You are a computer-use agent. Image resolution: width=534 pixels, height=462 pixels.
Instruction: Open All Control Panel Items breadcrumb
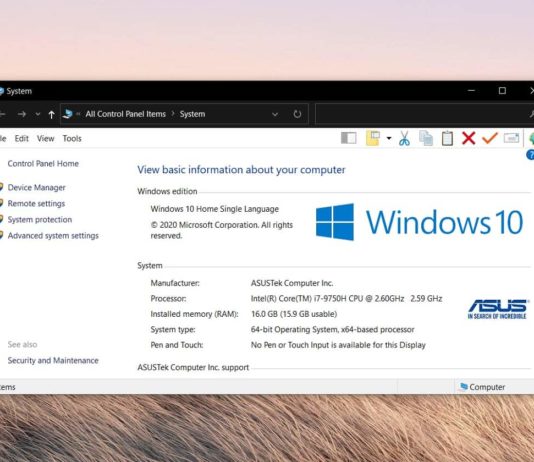pyautogui.click(x=125, y=114)
